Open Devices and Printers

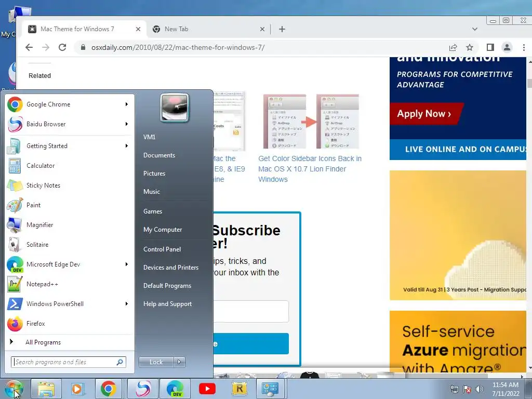click(x=170, y=268)
